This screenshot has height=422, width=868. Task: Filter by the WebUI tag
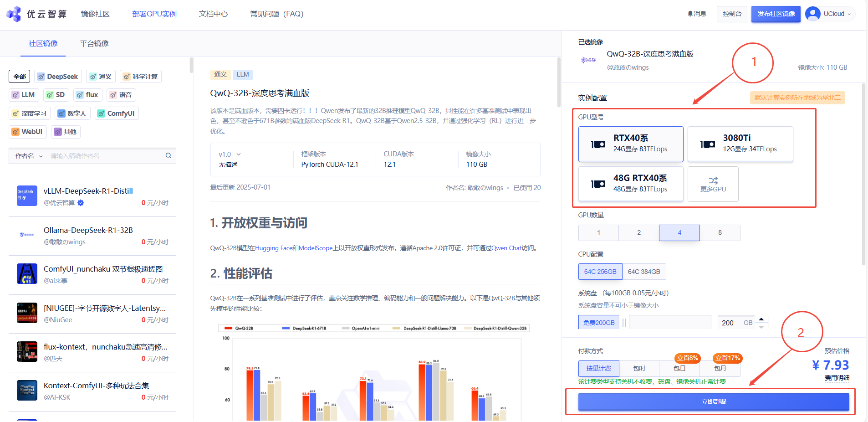tap(27, 132)
